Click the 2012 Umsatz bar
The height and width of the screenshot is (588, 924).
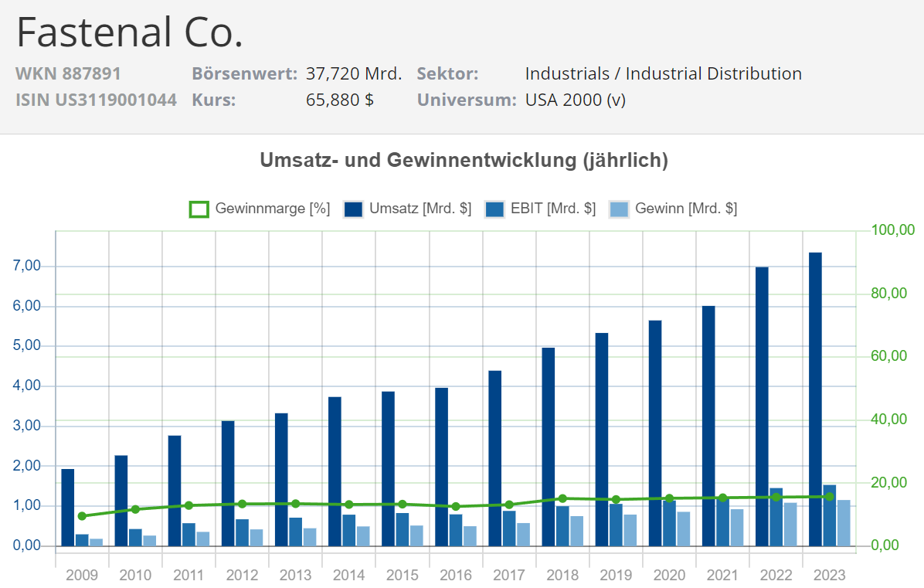point(228,484)
